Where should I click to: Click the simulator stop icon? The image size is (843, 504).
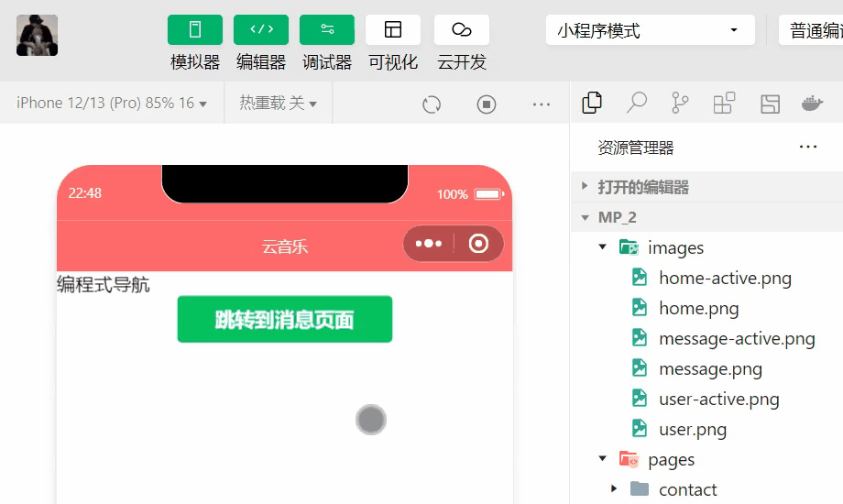point(487,104)
